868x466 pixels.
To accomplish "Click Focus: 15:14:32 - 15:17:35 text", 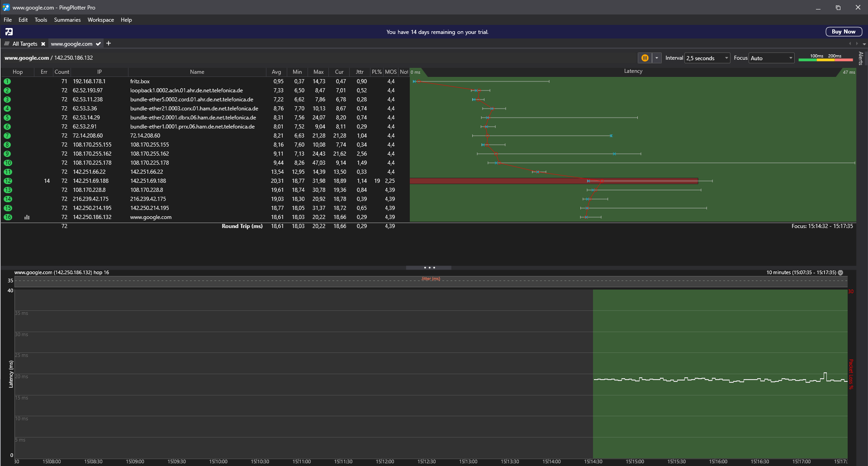I will tap(822, 226).
